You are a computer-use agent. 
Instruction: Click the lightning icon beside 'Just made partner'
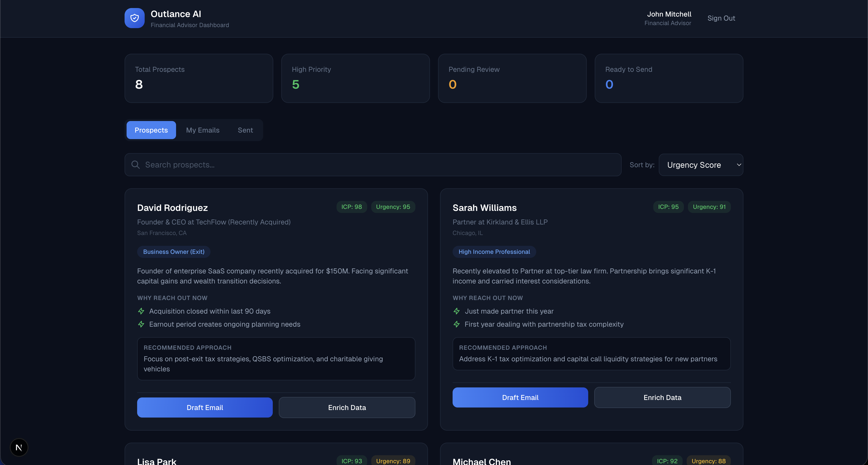[x=457, y=311]
